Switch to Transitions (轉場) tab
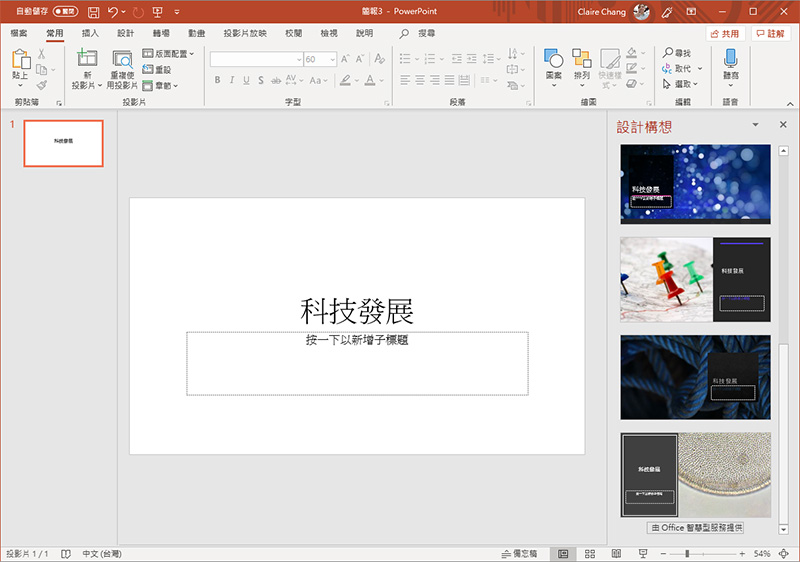 pos(161,34)
